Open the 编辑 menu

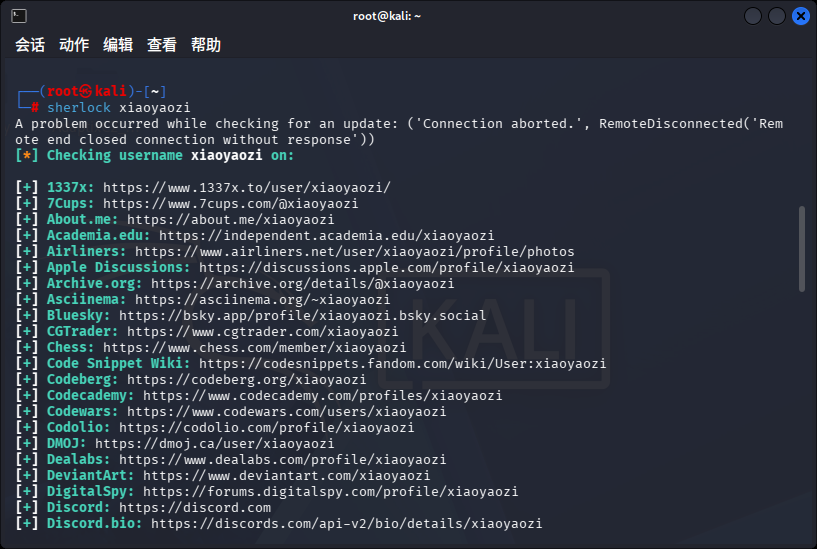tap(118, 45)
